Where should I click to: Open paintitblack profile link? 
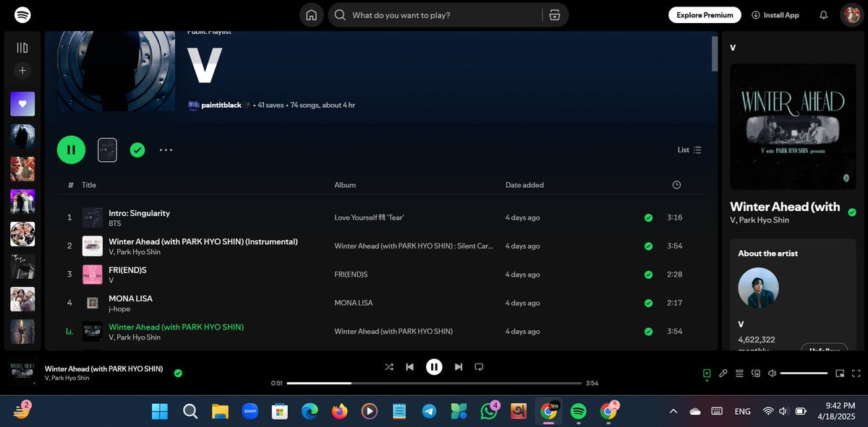click(221, 105)
